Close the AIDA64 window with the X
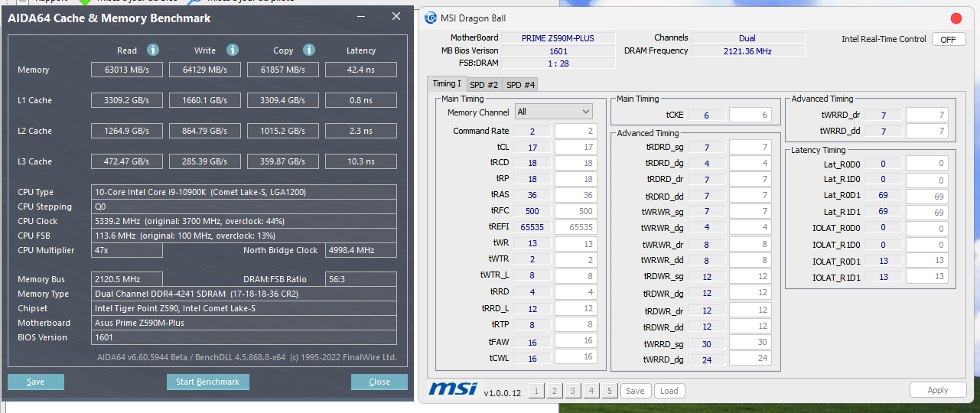 pos(396,17)
